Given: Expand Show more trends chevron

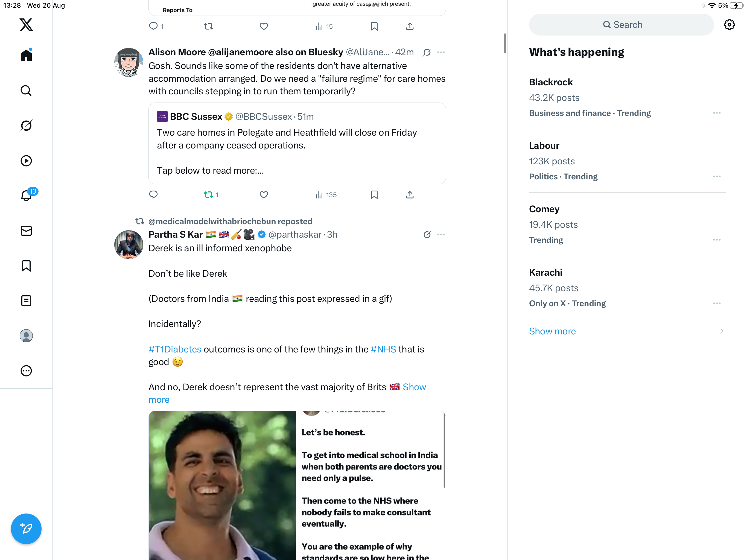Looking at the screenshot, I should coord(721,331).
